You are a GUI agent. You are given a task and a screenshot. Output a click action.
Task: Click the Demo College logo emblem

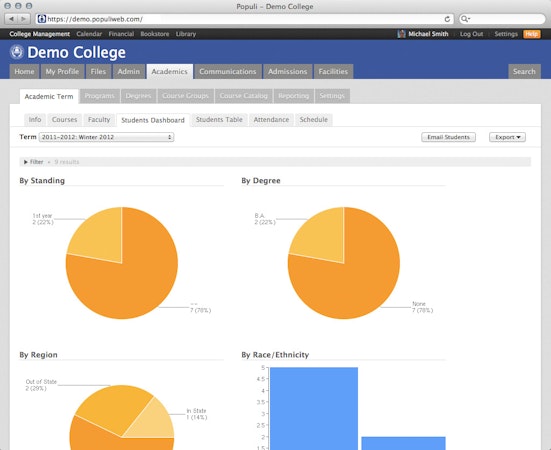[17, 52]
